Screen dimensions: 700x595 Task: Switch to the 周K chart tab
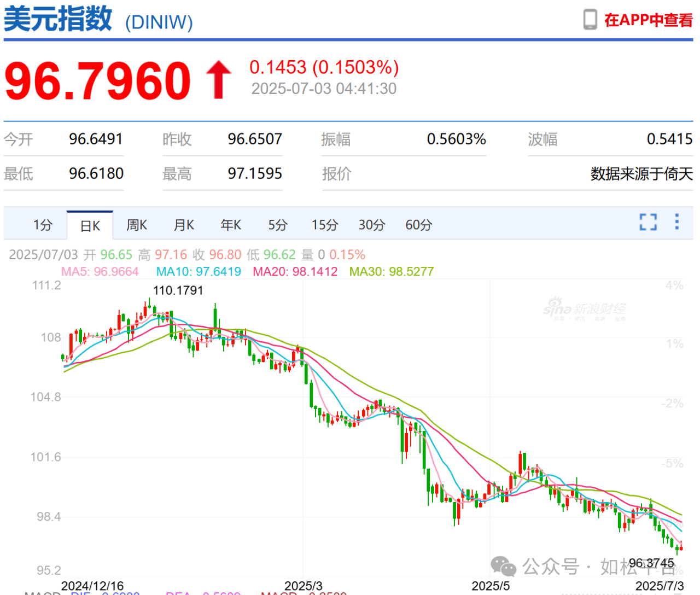(x=137, y=225)
